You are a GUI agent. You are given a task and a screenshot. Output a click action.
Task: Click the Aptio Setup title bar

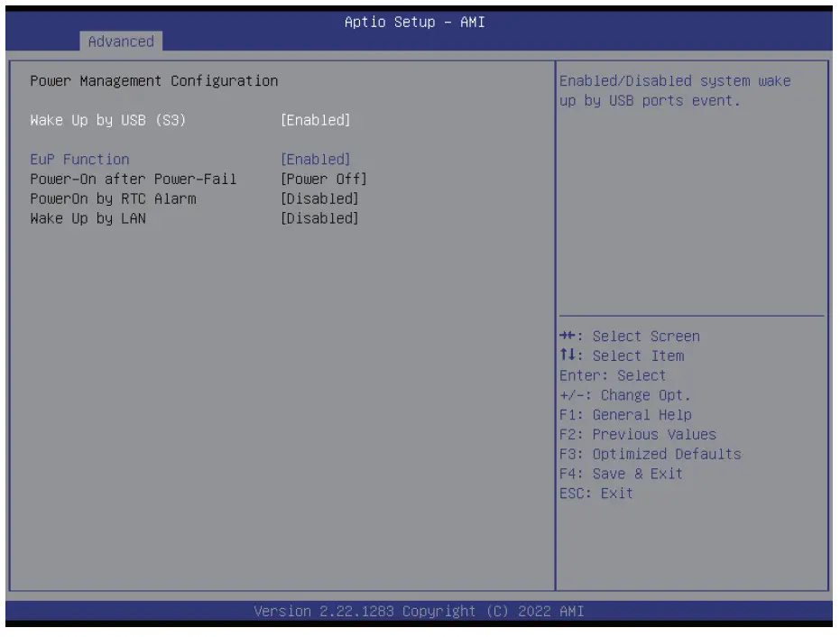click(420, 22)
